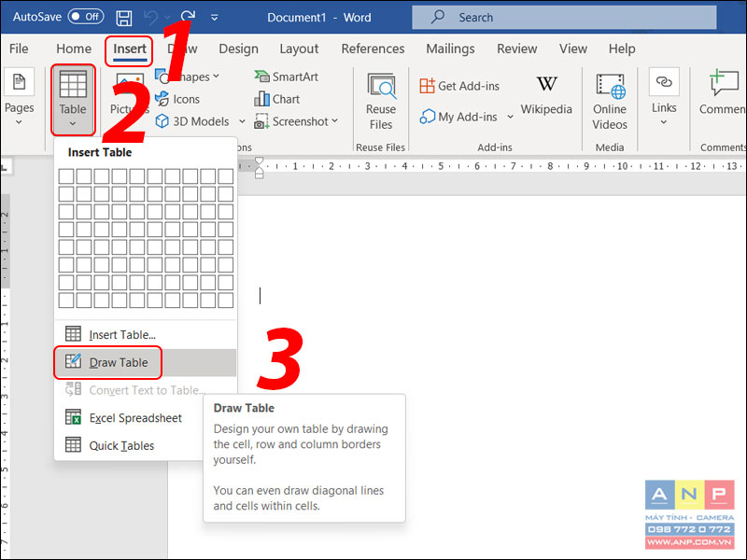Expand the 3D Models dropdown arrow
This screenshot has width=747, height=560.
pyautogui.click(x=242, y=121)
